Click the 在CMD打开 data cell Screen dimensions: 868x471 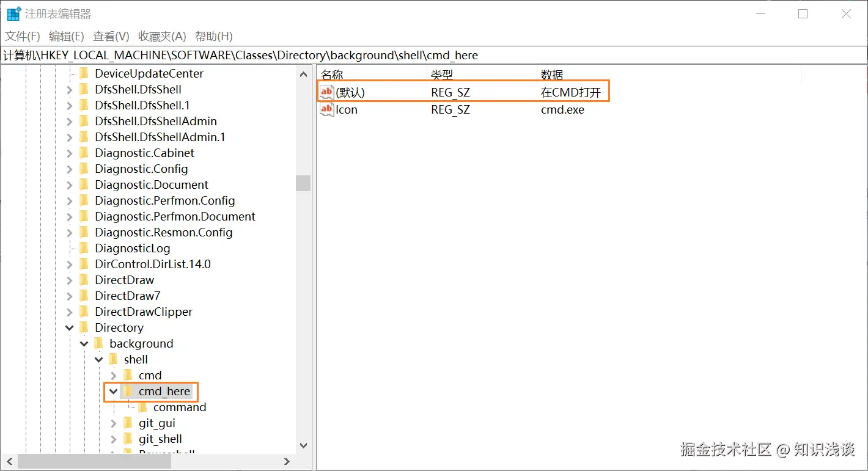coord(571,92)
